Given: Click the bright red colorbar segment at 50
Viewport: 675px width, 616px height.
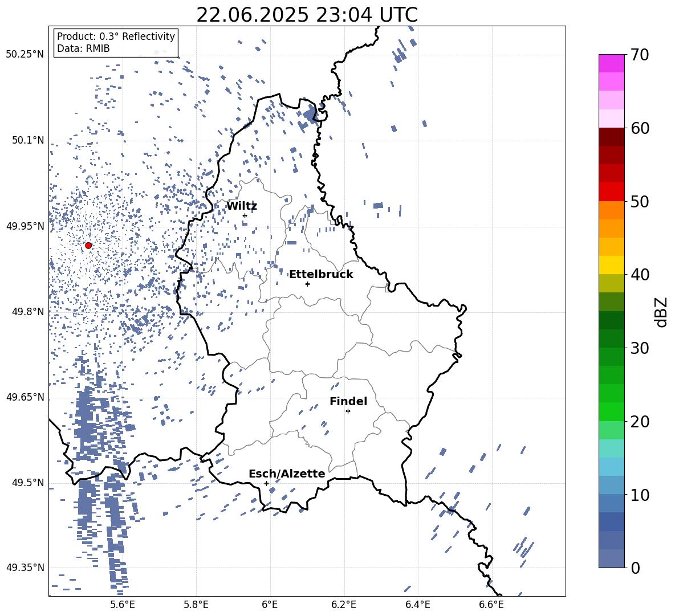Looking at the screenshot, I should pyautogui.click(x=611, y=192).
